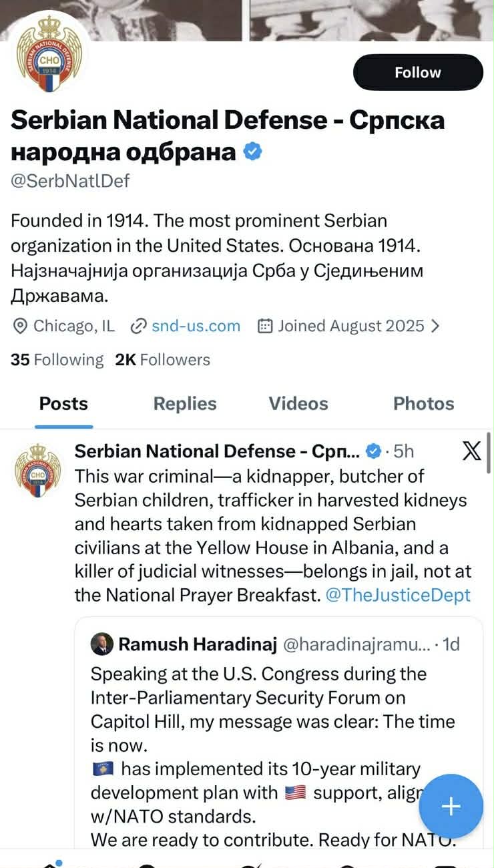Tap the location pin icon by Chicago, IL
Screen dimensions: 494x868
(x=20, y=326)
